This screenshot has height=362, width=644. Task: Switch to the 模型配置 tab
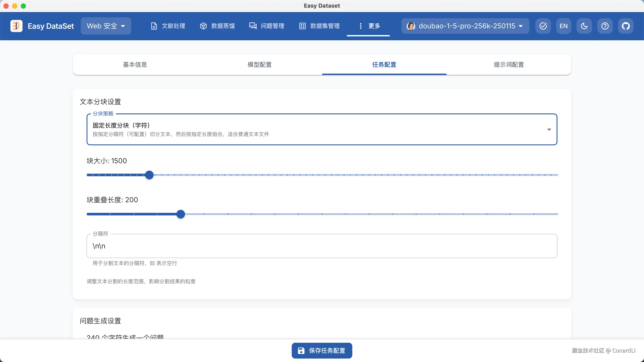259,65
